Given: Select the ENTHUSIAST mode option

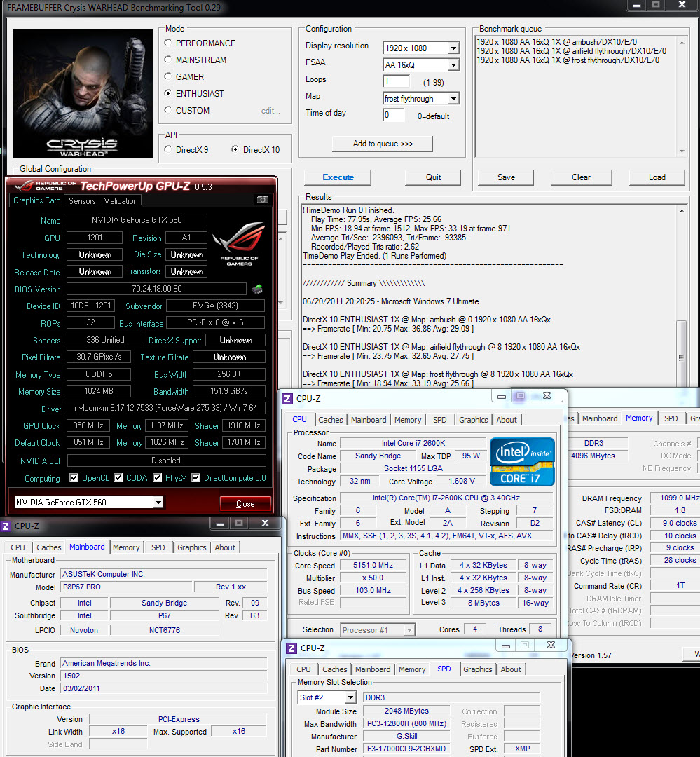Looking at the screenshot, I should click(x=168, y=93).
